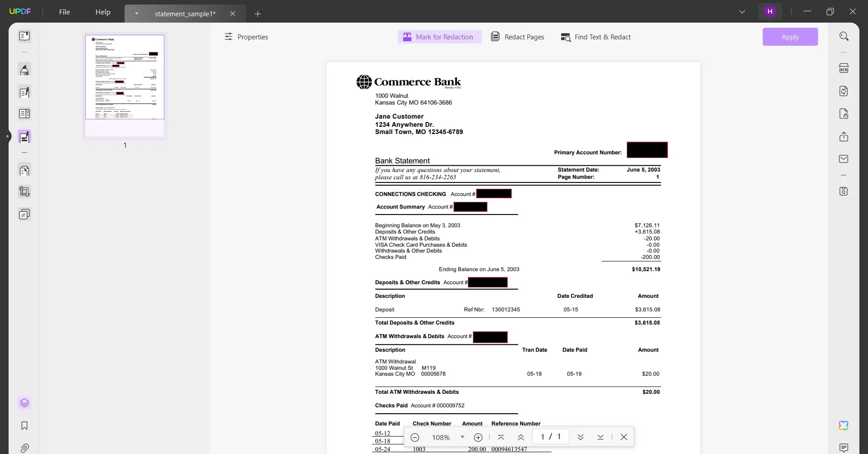868x454 pixels.
Task: Open Reader mode in left sidebar
Action: pyautogui.click(x=24, y=36)
